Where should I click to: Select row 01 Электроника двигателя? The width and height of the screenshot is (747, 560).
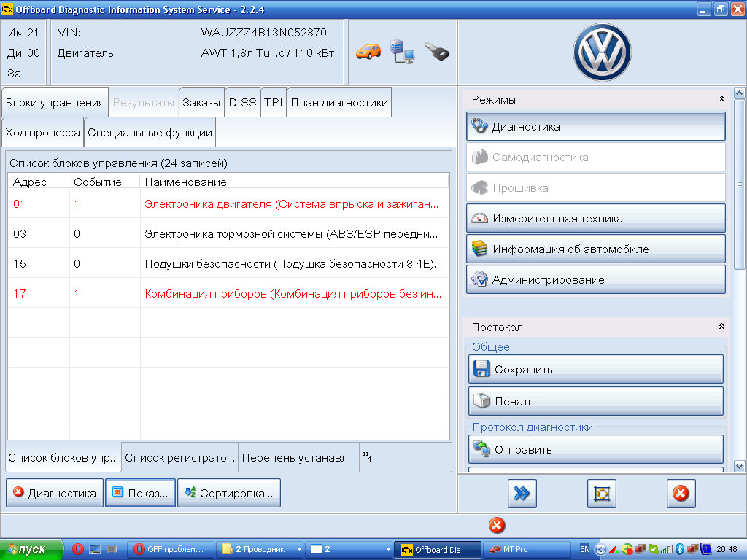click(x=228, y=204)
